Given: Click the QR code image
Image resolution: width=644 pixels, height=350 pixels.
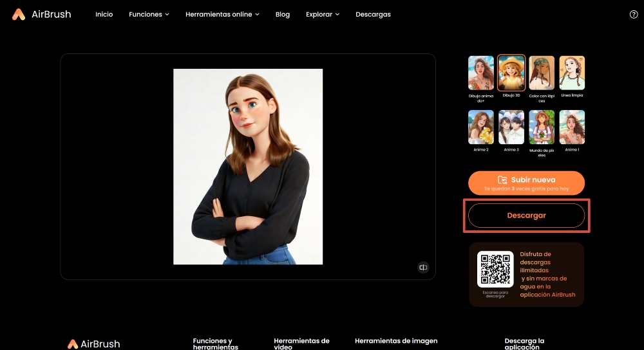Looking at the screenshot, I should [495, 269].
